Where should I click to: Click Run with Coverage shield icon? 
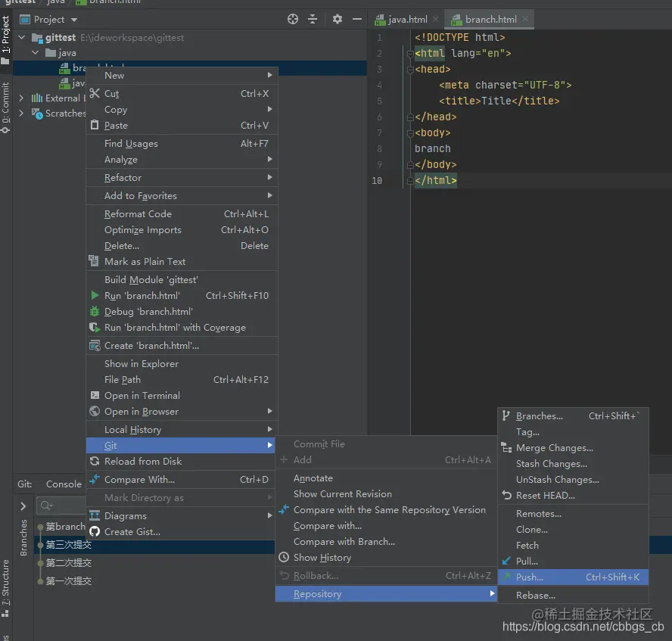point(94,328)
